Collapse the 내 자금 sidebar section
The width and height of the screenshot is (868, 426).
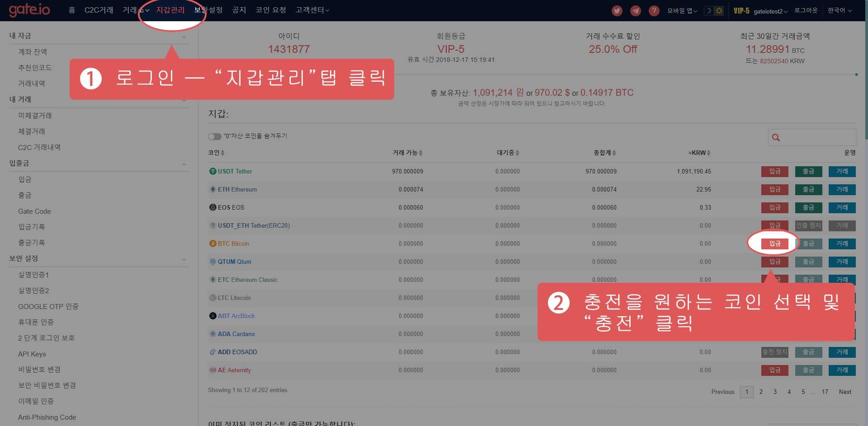[184, 37]
